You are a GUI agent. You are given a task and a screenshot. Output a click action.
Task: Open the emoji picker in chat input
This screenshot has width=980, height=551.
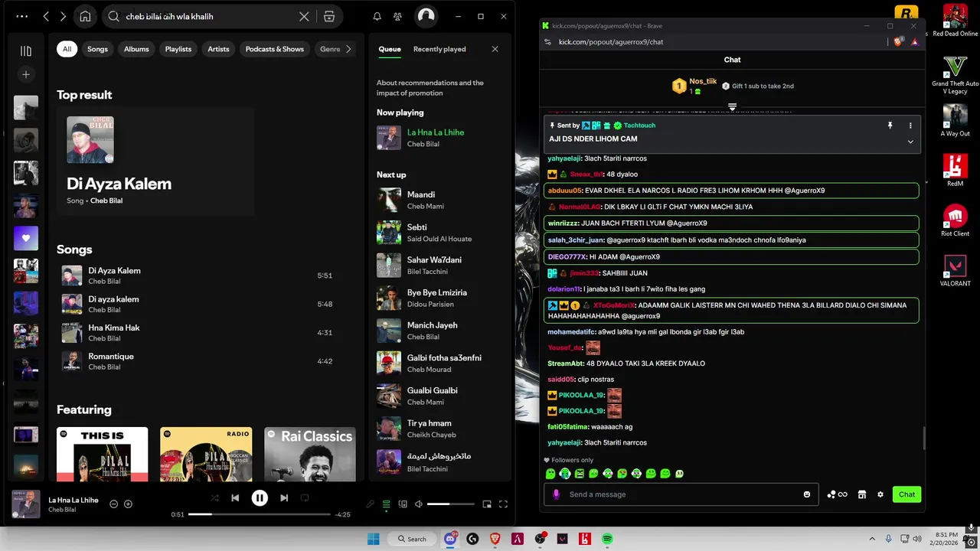[x=807, y=494]
